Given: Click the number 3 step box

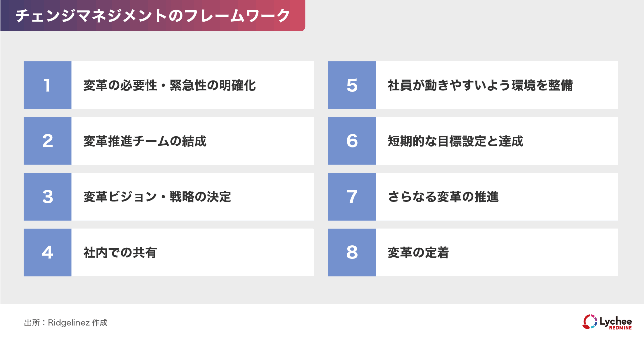Looking at the screenshot, I should click(48, 197).
